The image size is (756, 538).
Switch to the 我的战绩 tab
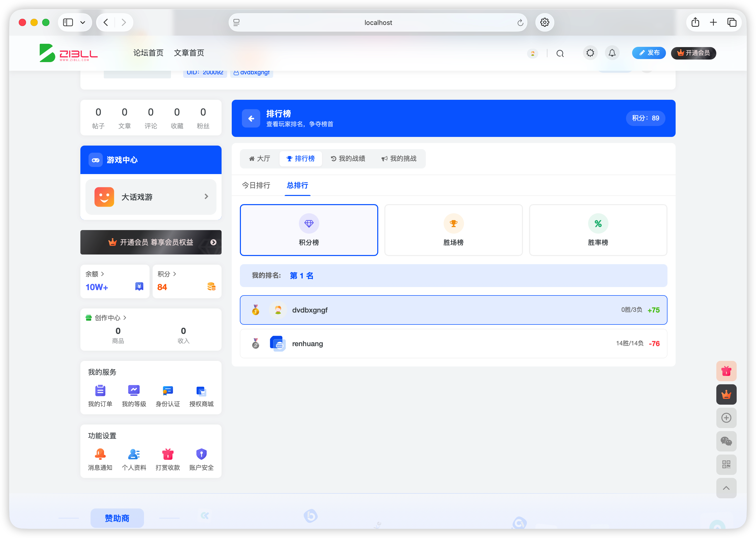(348, 159)
